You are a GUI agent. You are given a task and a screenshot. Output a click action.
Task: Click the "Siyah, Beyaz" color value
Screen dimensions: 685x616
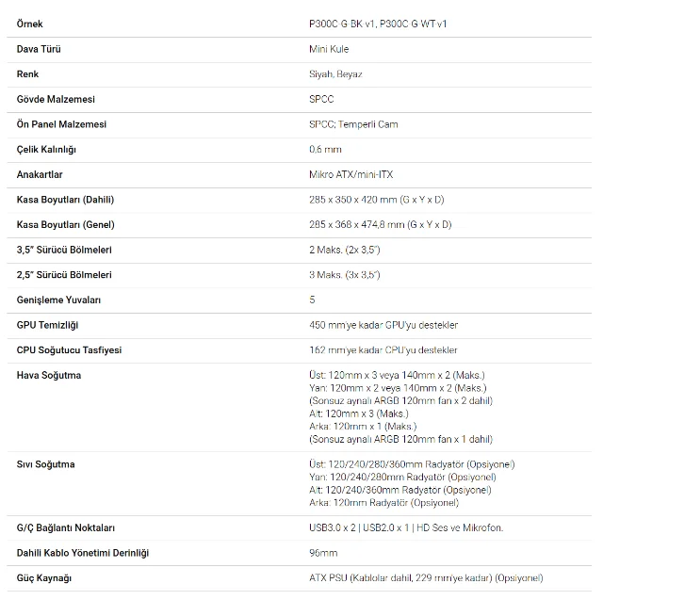[x=335, y=73]
